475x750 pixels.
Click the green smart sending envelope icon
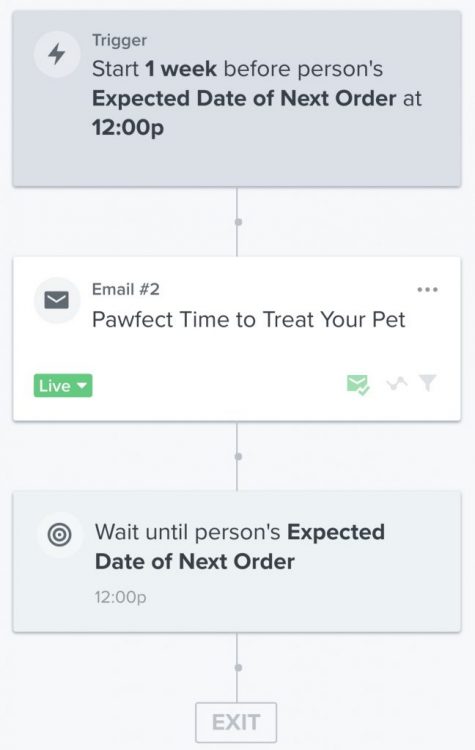(x=358, y=384)
